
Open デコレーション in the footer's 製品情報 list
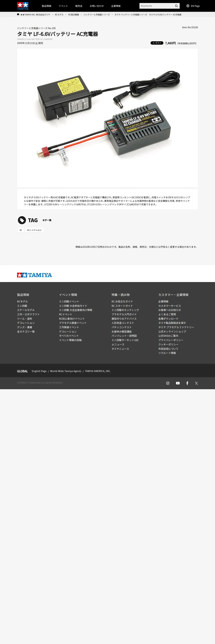26,323
